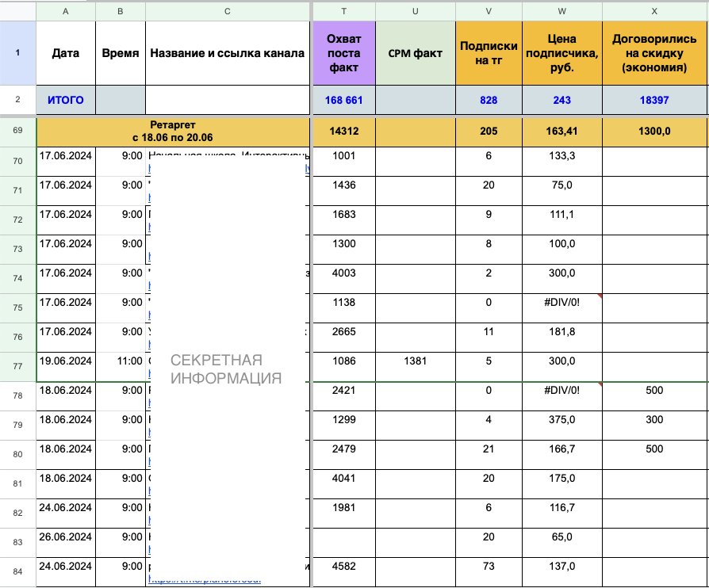
Task: Click the 'Подписки на тг' header cell
Action: click(489, 53)
